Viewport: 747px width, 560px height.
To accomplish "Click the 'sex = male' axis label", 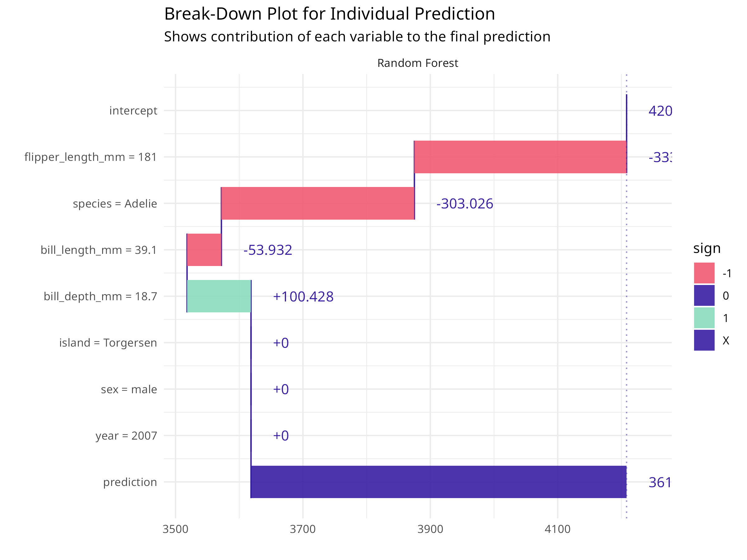I will point(129,389).
